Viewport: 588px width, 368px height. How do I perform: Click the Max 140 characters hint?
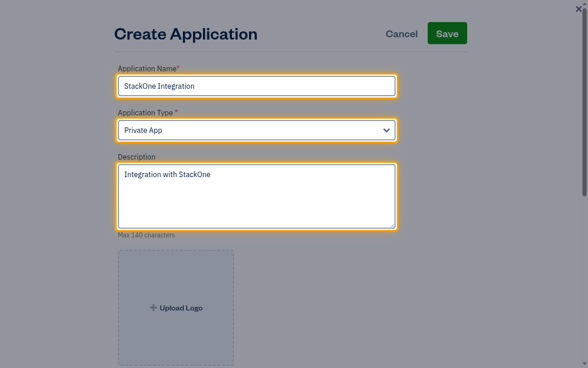pos(146,235)
